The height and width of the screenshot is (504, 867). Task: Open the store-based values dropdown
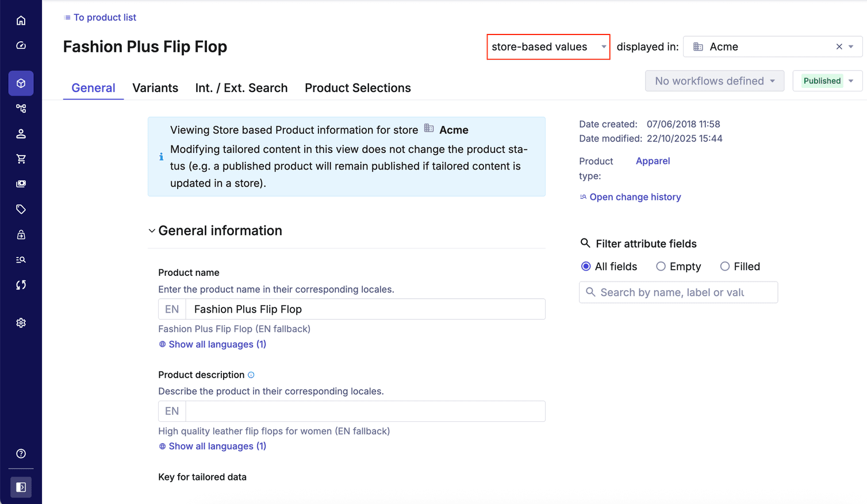pyautogui.click(x=547, y=47)
